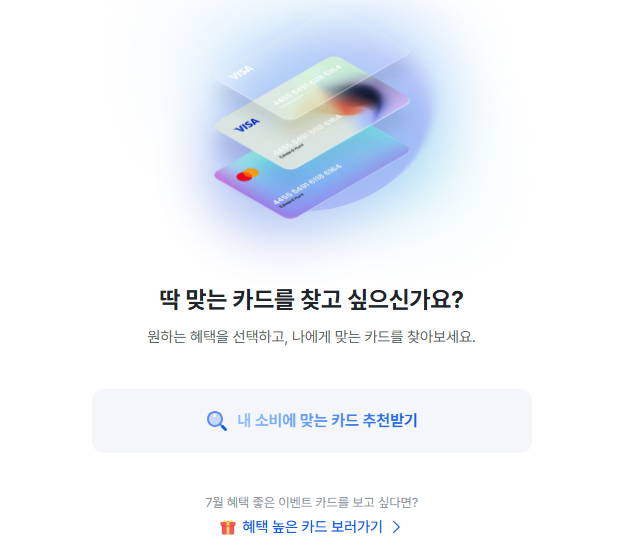Select the top translucent VISA card image
Image resolution: width=632 pixels, height=550 pixels.
[312, 66]
